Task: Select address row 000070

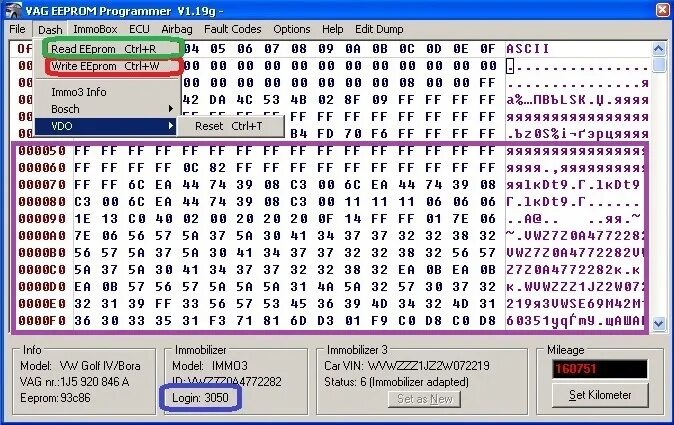Action: 42,185
